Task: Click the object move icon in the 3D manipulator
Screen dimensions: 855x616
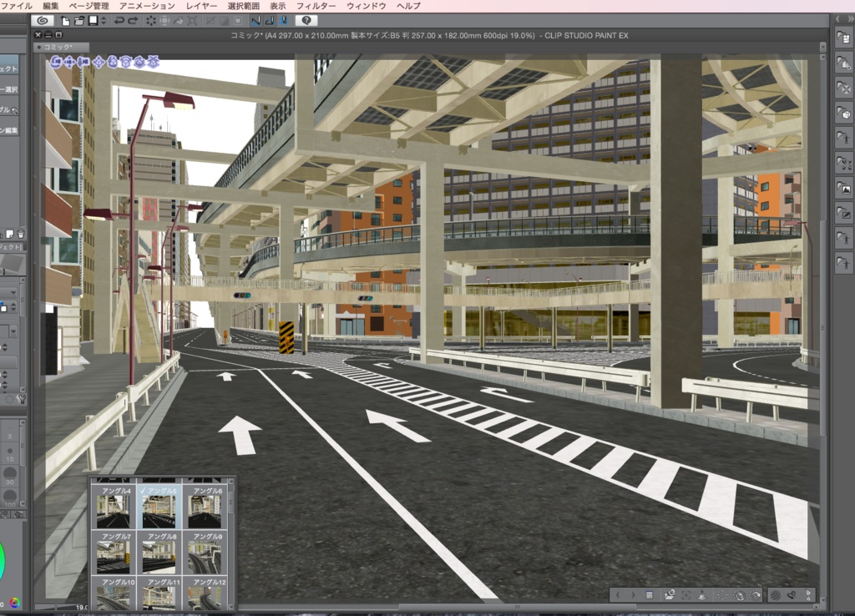Action: point(99,61)
